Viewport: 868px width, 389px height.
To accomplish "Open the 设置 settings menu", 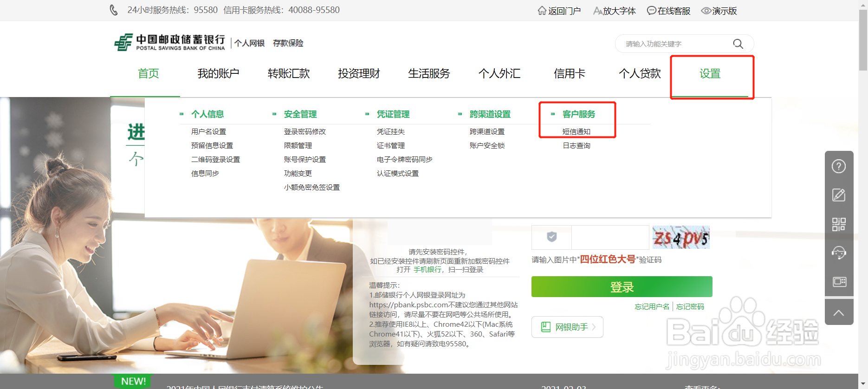I will (710, 73).
